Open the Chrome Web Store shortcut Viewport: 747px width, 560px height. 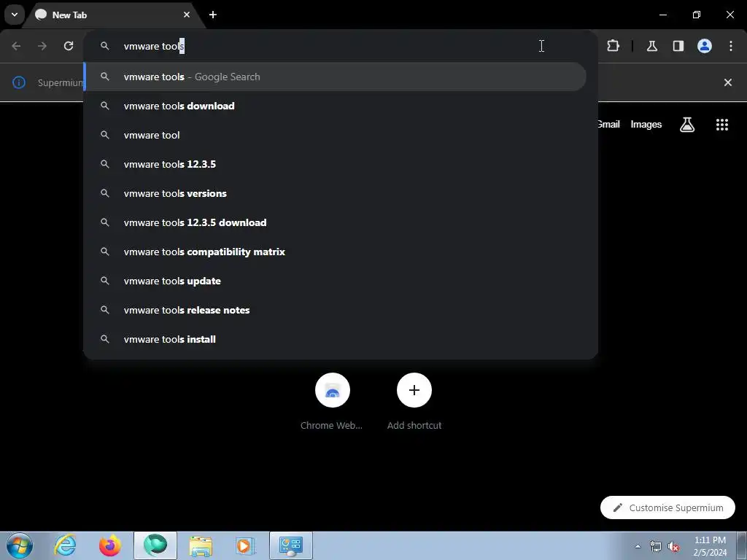[x=332, y=402]
